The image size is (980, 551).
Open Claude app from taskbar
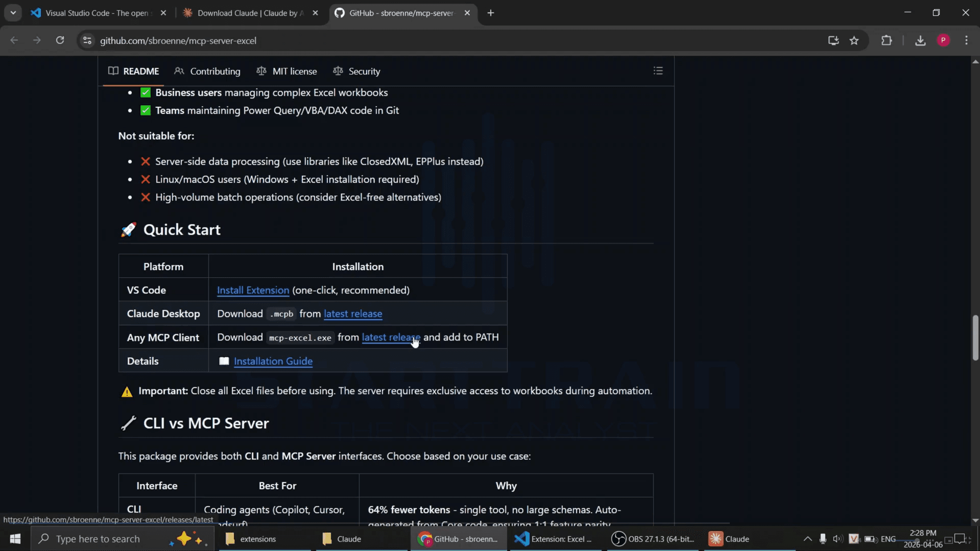[x=750, y=539]
